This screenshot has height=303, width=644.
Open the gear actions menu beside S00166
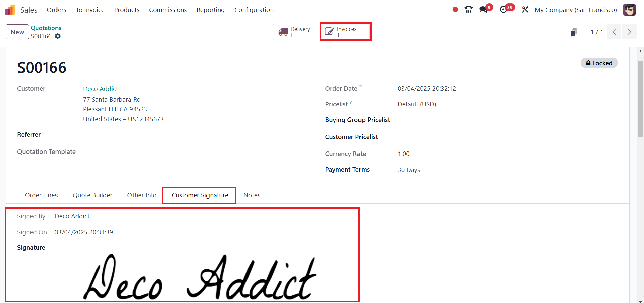click(58, 36)
